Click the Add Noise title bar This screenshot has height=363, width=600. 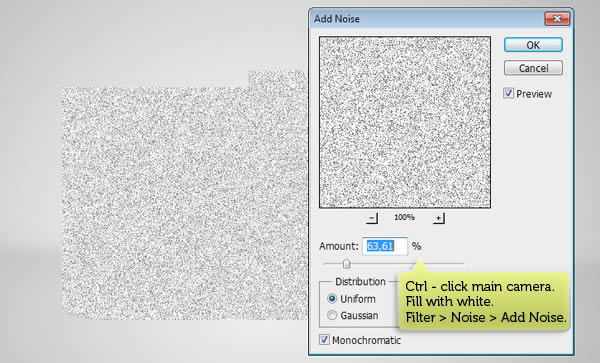[x=425, y=18]
